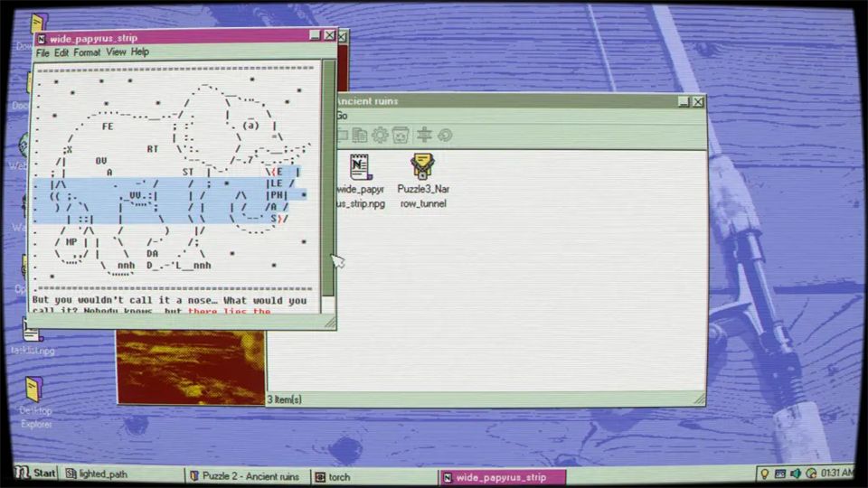
Task: Close the wide_papyrus_strip window
Action: click(x=329, y=35)
